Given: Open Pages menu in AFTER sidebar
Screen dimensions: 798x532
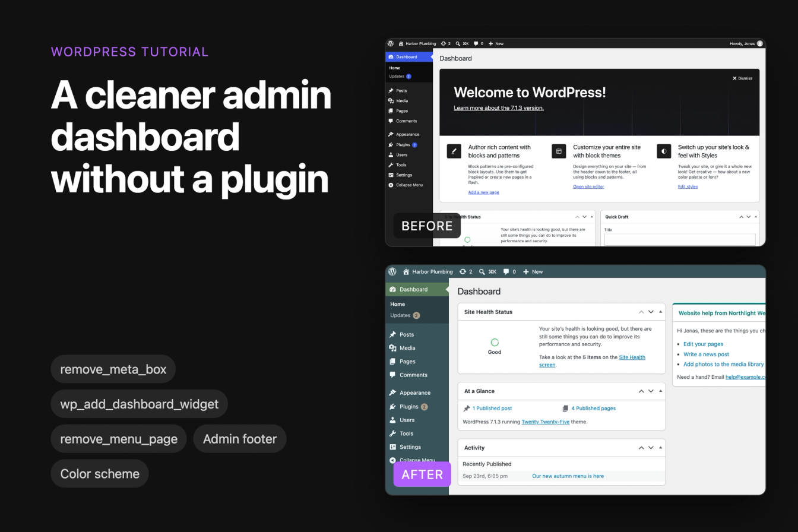Looking at the screenshot, I should pos(417,362).
